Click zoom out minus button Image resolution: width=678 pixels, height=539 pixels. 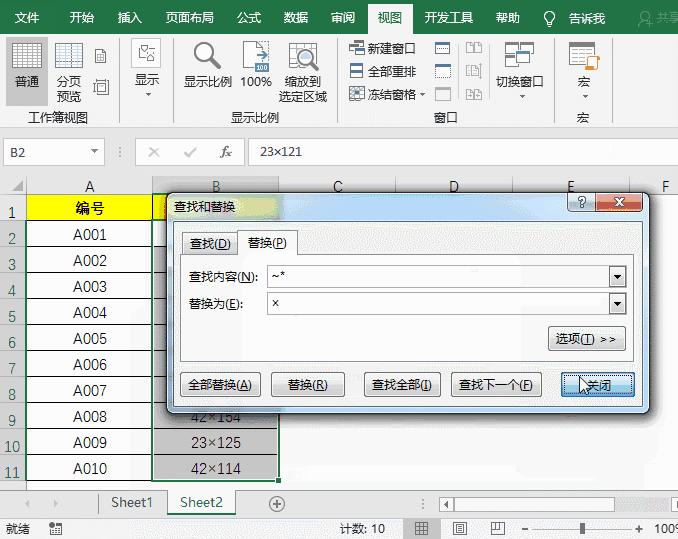(x=525, y=528)
